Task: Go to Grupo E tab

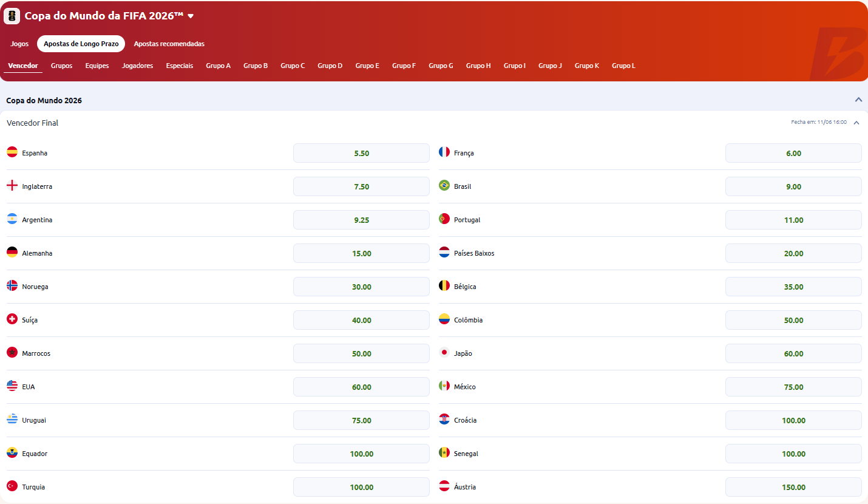Action: [367, 66]
